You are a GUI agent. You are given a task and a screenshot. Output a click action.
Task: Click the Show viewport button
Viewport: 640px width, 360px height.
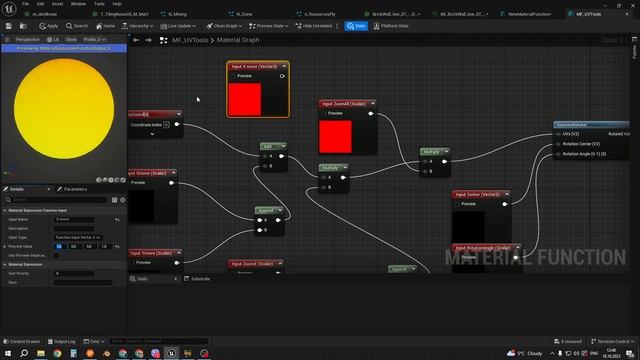point(71,40)
